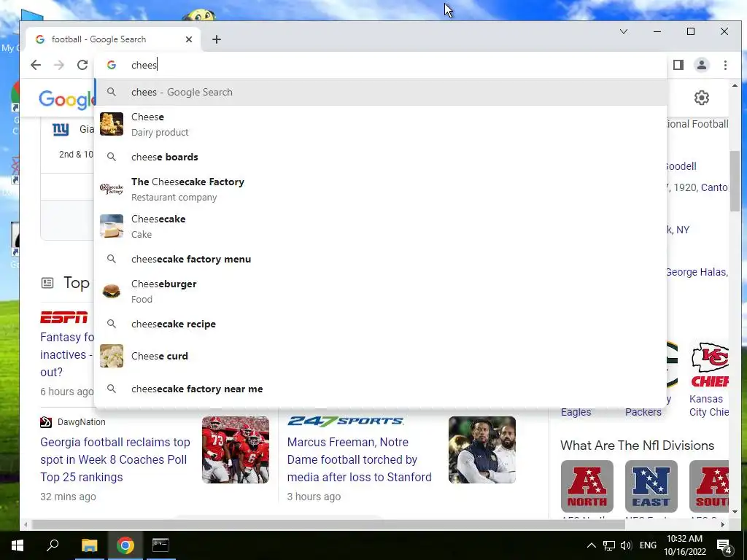Select The Cheesecake Factory restaurant suggestion
Viewport: 747px width, 560px height.
(x=381, y=189)
